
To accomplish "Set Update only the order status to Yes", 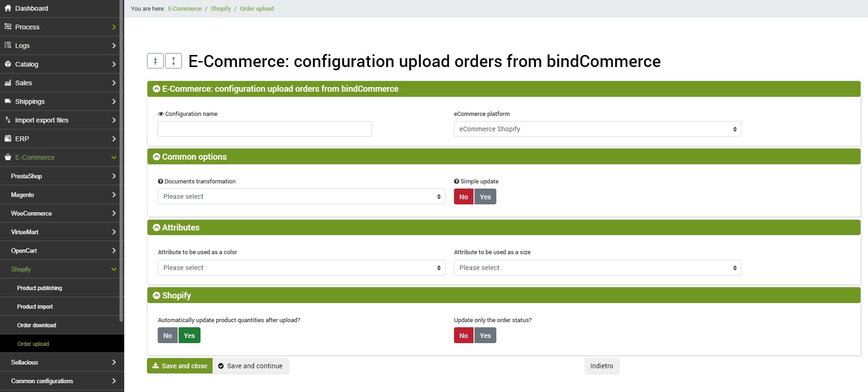I will (485, 336).
